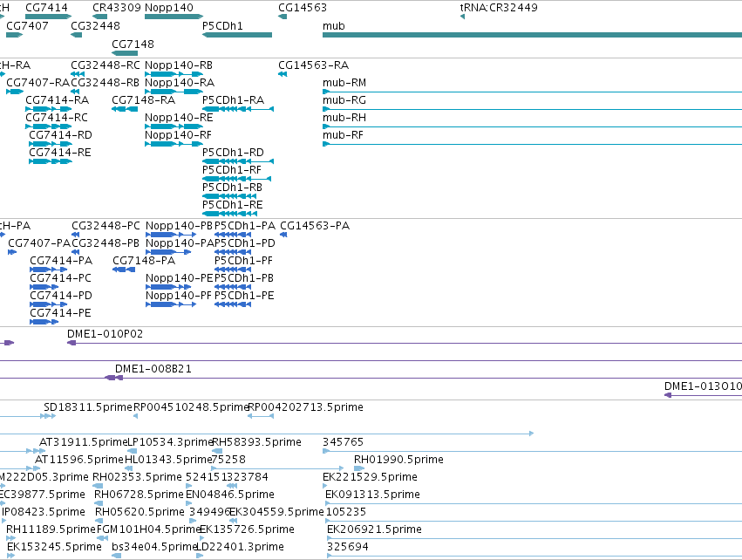Click EST EN04846.5prime
The width and height of the screenshot is (742, 560).
pyautogui.click(x=189, y=503)
